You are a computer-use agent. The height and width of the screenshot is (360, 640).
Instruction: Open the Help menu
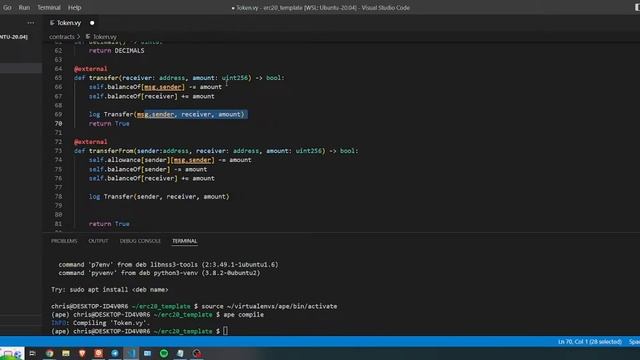[x=74, y=7]
